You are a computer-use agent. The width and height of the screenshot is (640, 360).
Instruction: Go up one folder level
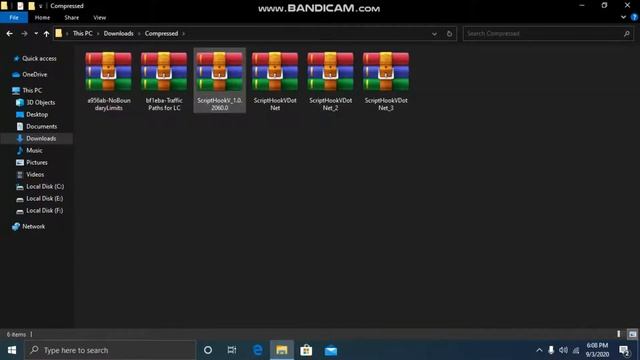tap(47, 33)
